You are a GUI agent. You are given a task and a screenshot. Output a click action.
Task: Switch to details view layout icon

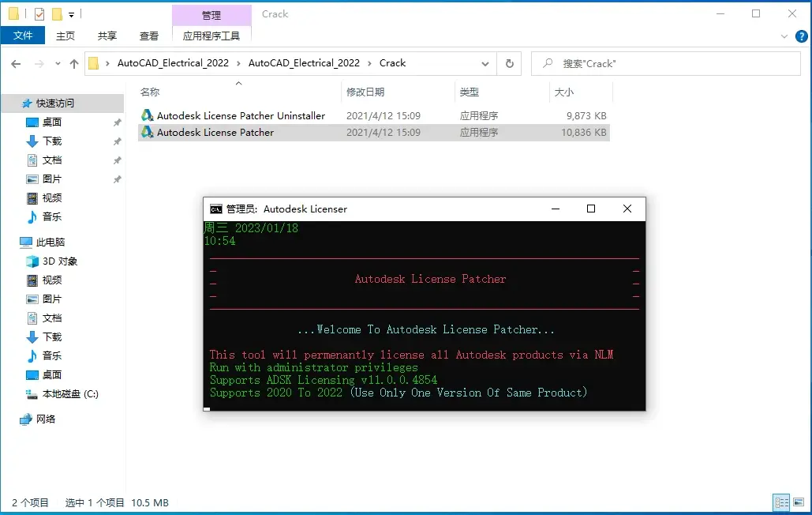point(781,502)
